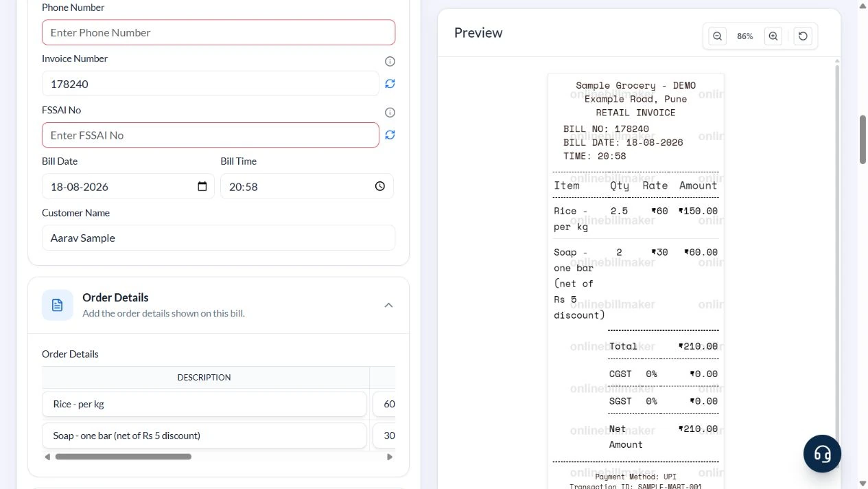Click the Net Amount row in preview

(663, 436)
